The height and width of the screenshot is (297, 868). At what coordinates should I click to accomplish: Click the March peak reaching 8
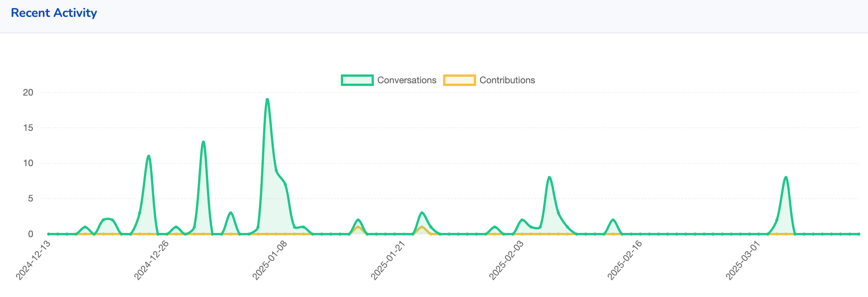pos(786,177)
